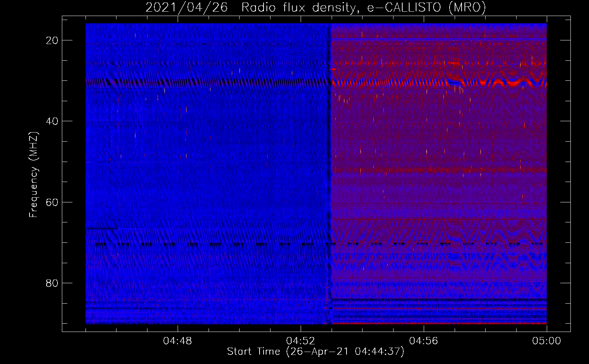Click the 05:00 time tick label
Image resolution: width=589 pixels, height=364 pixels.
click(546, 341)
